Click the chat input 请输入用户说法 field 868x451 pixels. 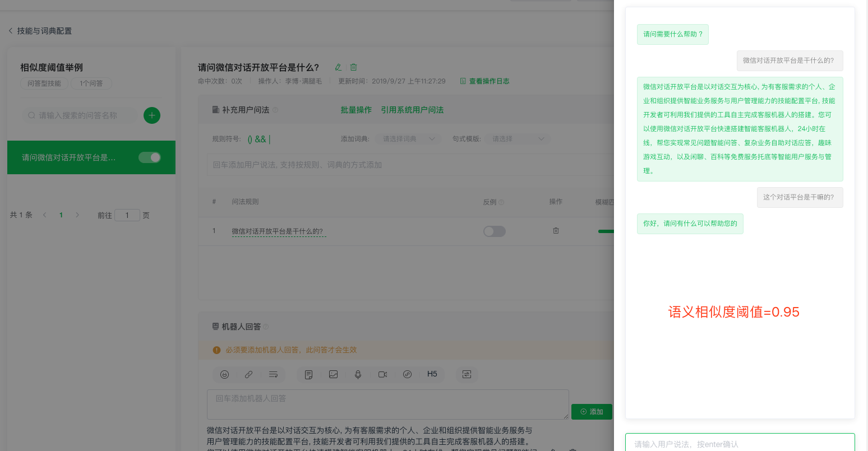coord(740,444)
